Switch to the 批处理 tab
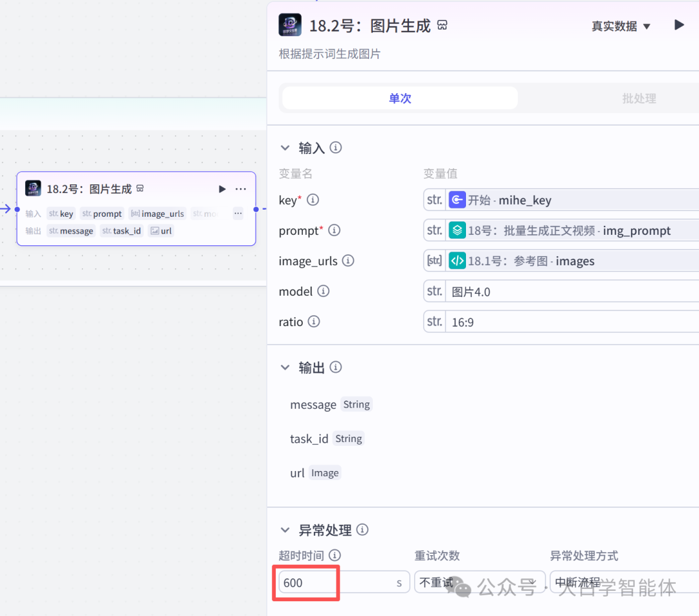 pyautogui.click(x=639, y=98)
